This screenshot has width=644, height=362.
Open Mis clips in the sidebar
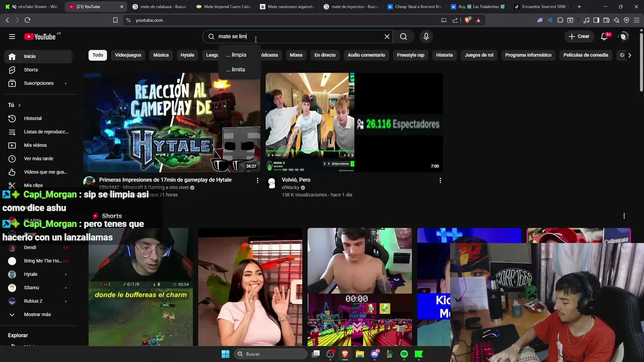(38, 185)
